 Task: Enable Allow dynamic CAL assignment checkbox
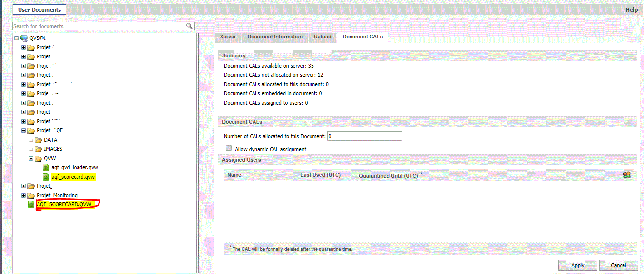[229, 148]
